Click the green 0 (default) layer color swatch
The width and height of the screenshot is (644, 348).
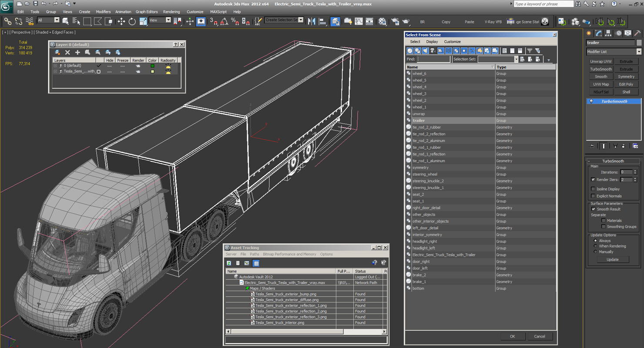tap(152, 66)
